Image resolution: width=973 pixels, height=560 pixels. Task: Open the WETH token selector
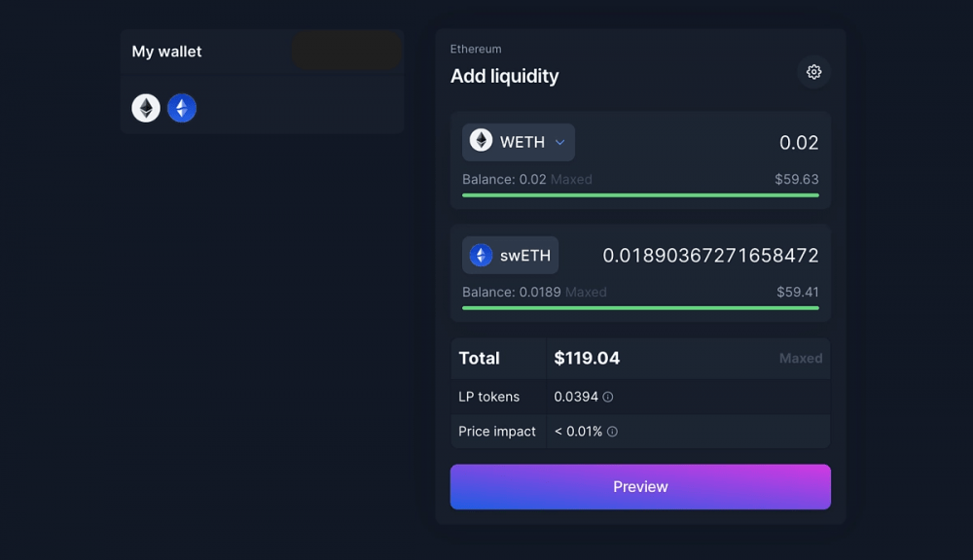pos(519,142)
